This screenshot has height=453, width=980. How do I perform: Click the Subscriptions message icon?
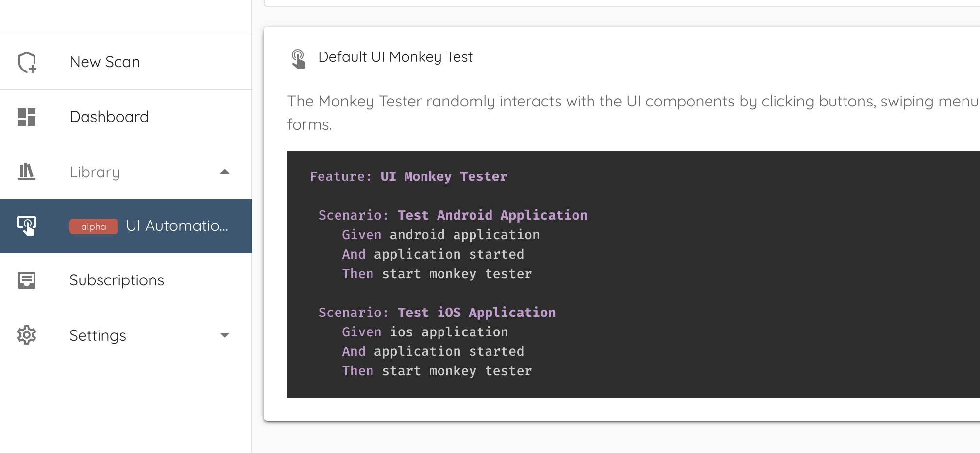[x=27, y=280]
